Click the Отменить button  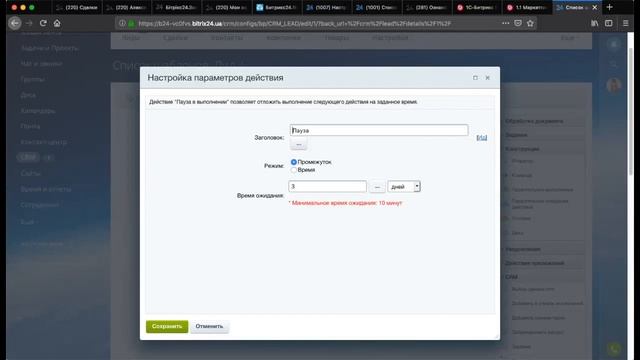click(209, 326)
